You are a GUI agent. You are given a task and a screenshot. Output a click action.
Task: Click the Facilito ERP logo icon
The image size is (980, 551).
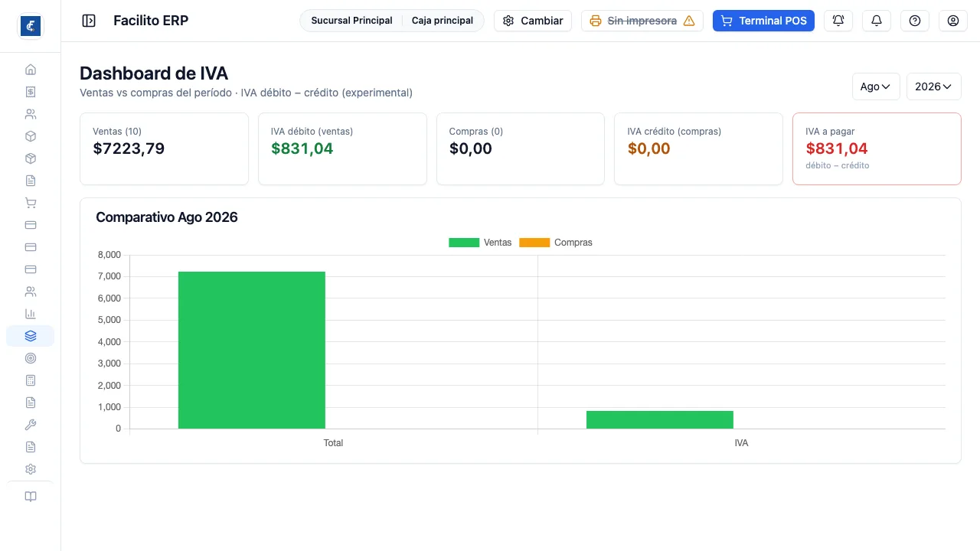tap(31, 26)
